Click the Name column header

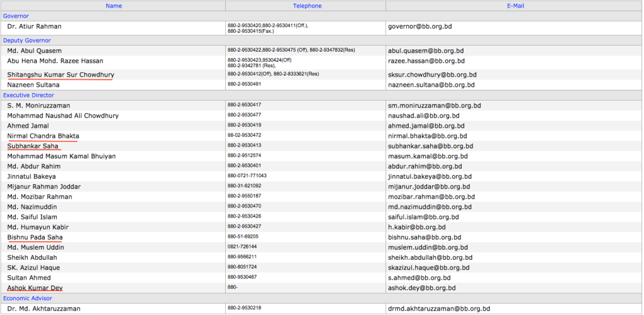(x=114, y=6)
